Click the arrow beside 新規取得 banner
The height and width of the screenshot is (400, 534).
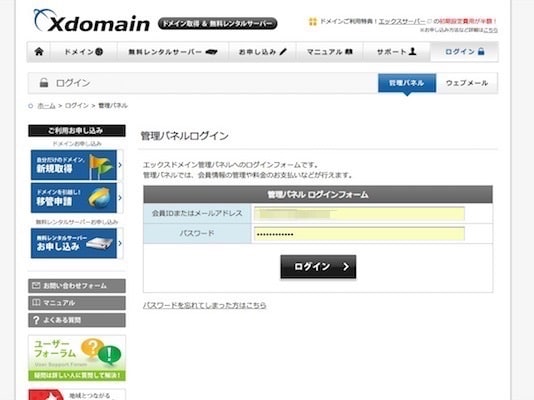(120, 165)
